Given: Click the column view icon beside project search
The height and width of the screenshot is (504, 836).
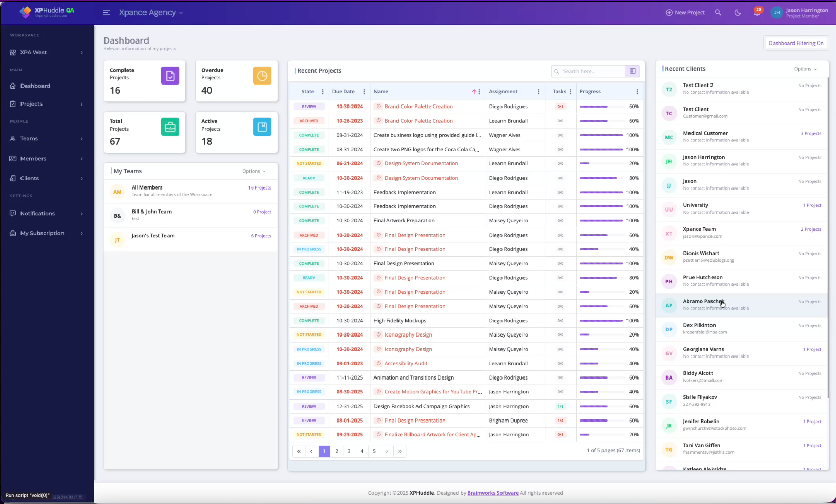Looking at the screenshot, I should 633,71.
